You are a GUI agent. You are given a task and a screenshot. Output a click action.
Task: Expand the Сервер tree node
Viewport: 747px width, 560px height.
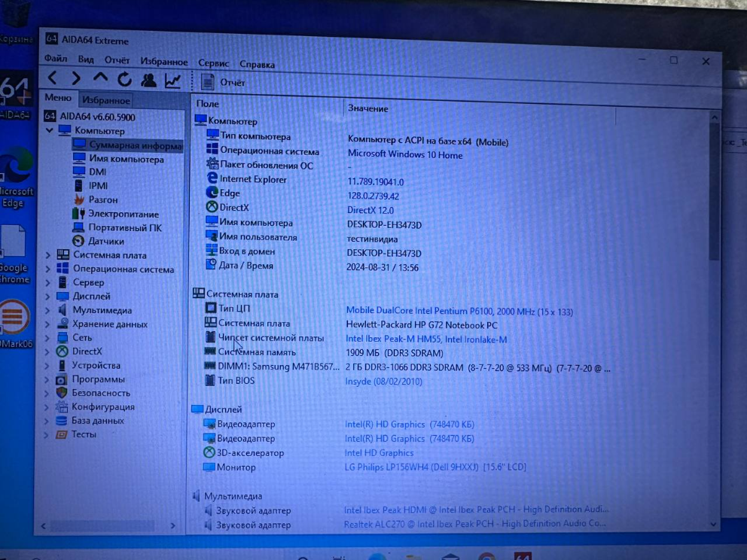click(47, 282)
